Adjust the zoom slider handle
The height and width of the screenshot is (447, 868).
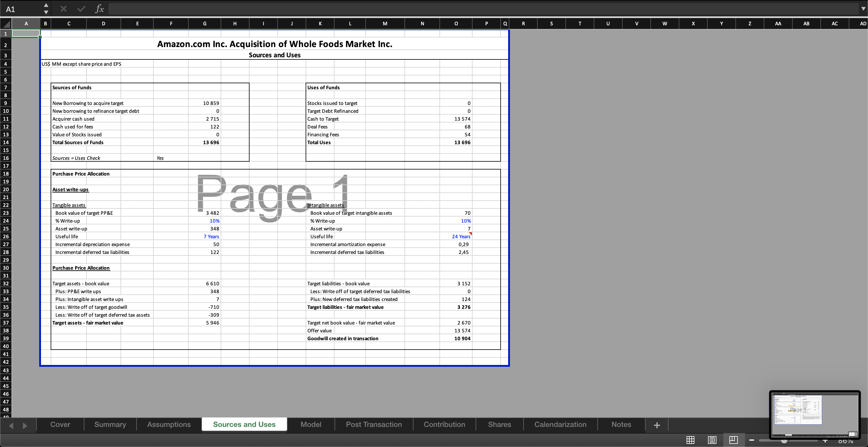[784, 441]
